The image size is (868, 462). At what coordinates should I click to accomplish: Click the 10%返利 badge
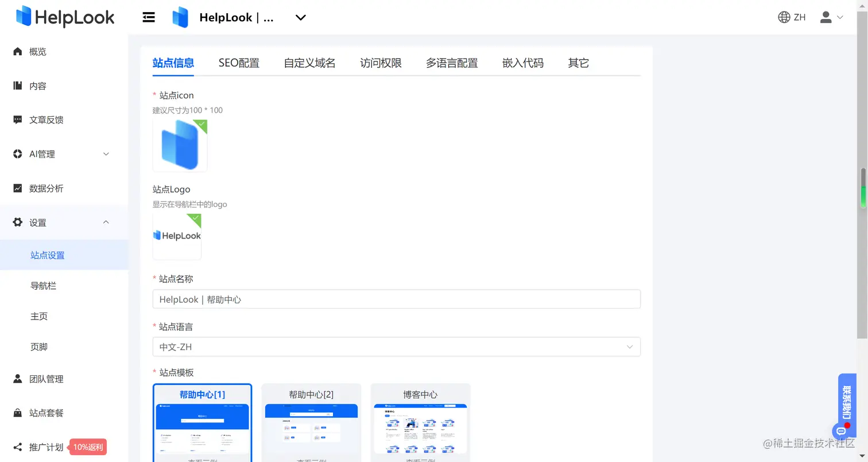[88, 447]
